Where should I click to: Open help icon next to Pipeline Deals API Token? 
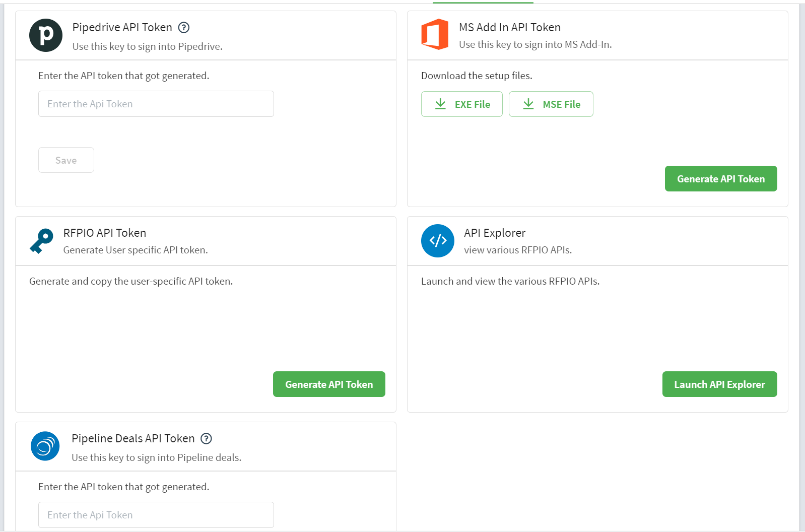tap(207, 439)
